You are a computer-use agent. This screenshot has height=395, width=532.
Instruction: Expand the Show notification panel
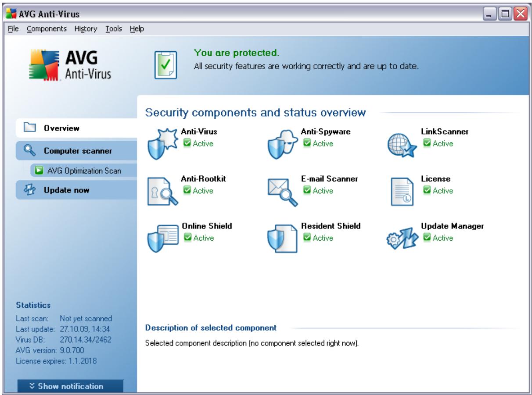pos(70,386)
